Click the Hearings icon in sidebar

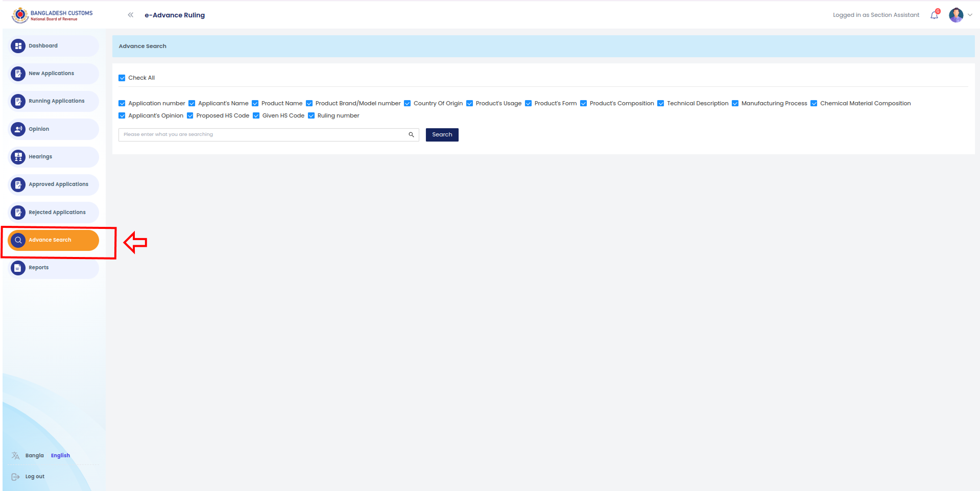[x=18, y=157]
